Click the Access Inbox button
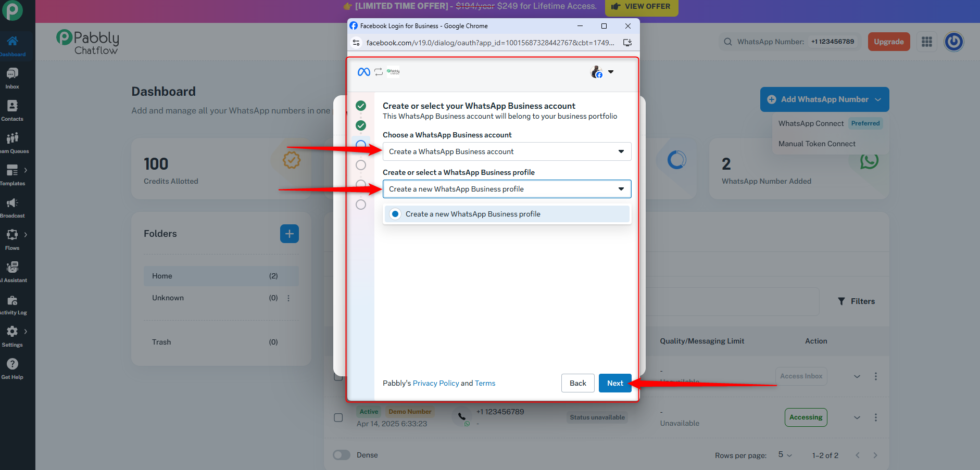Screen dimensions: 980x470 tap(801, 376)
